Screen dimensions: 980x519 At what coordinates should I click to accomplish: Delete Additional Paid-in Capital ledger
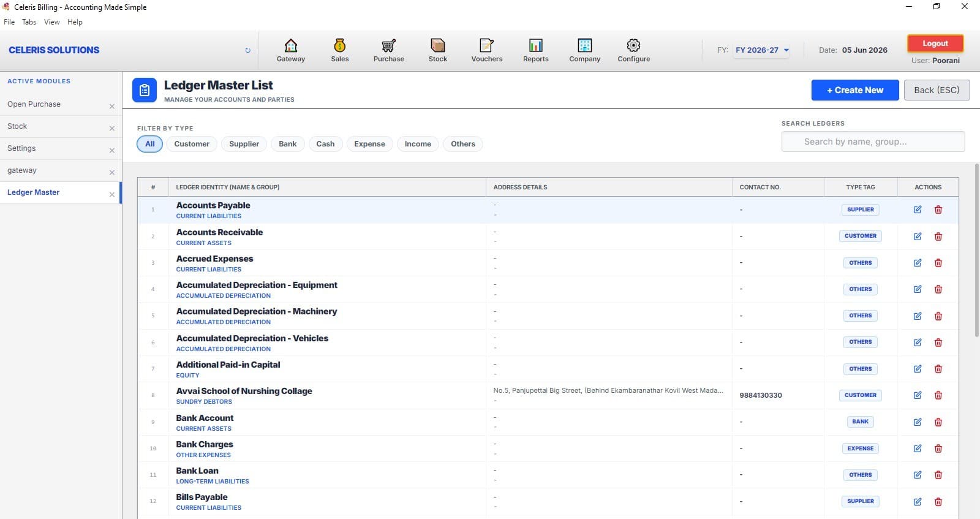[x=938, y=369]
